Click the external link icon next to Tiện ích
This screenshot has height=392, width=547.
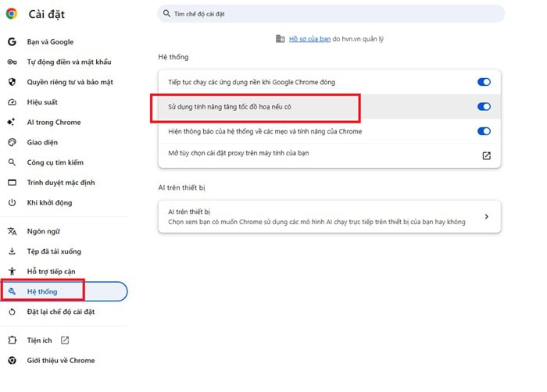[65, 340]
